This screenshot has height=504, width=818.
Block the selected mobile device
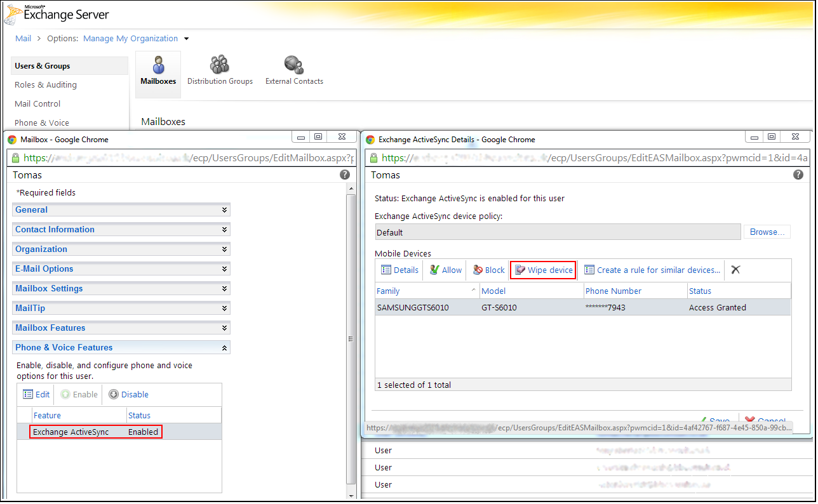coord(488,270)
